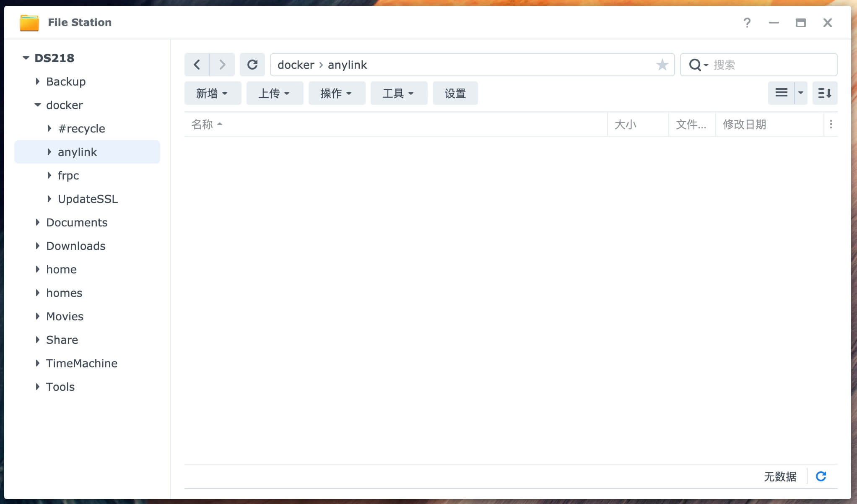
Task: Switch to the list view mode icon
Action: (x=781, y=93)
